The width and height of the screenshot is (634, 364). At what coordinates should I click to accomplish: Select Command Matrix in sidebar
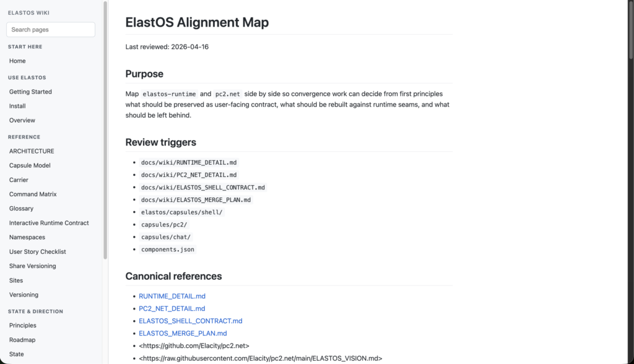tap(33, 194)
